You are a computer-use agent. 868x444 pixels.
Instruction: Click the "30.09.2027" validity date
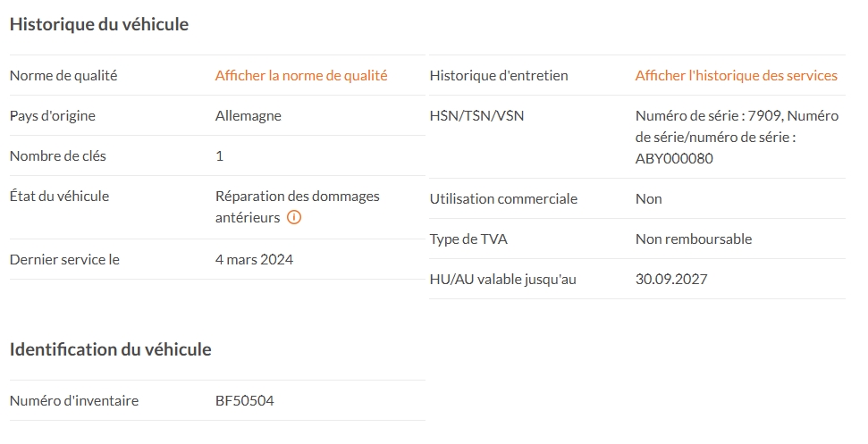(671, 280)
